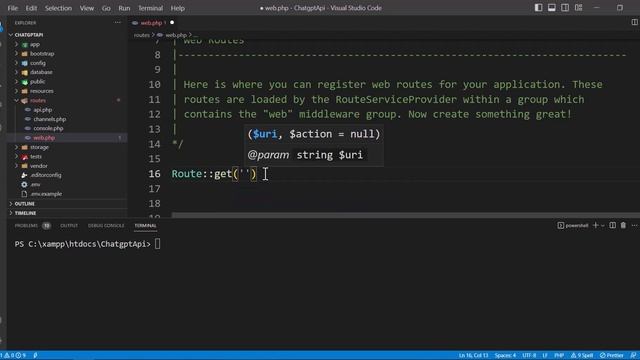Split the terminal panel
Image resolution: width=640 pixels, height=360 pixels.
[613, 225]
